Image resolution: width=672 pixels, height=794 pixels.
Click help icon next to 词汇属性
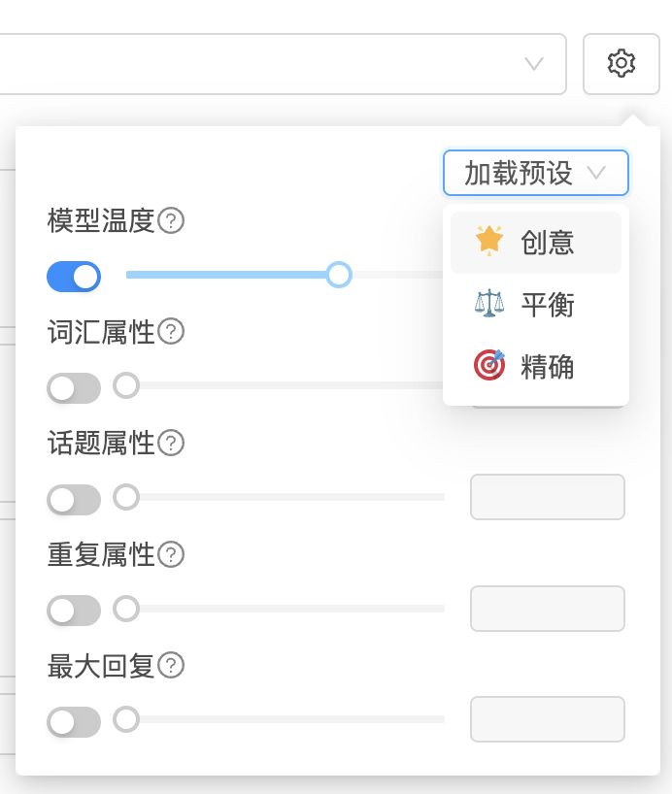171,332
